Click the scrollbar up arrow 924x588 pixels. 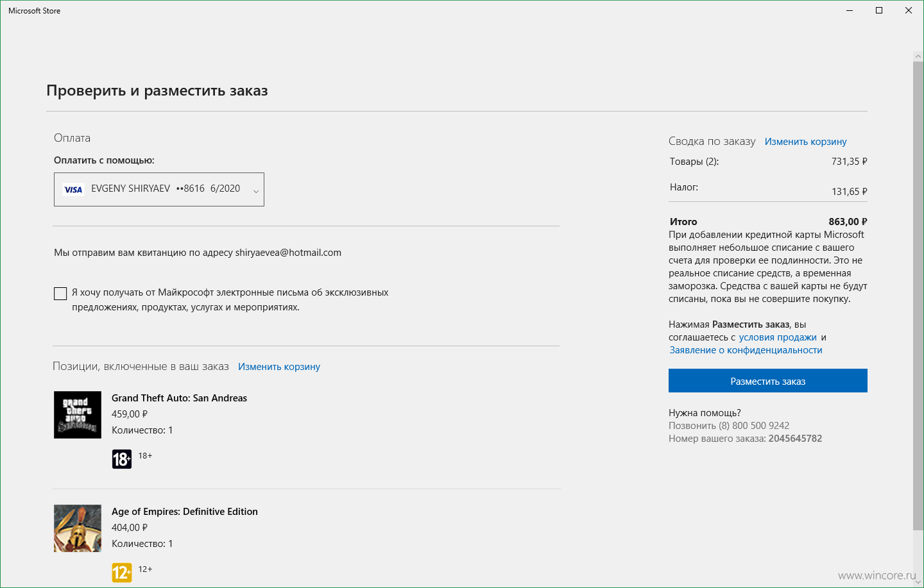point(918,56)
